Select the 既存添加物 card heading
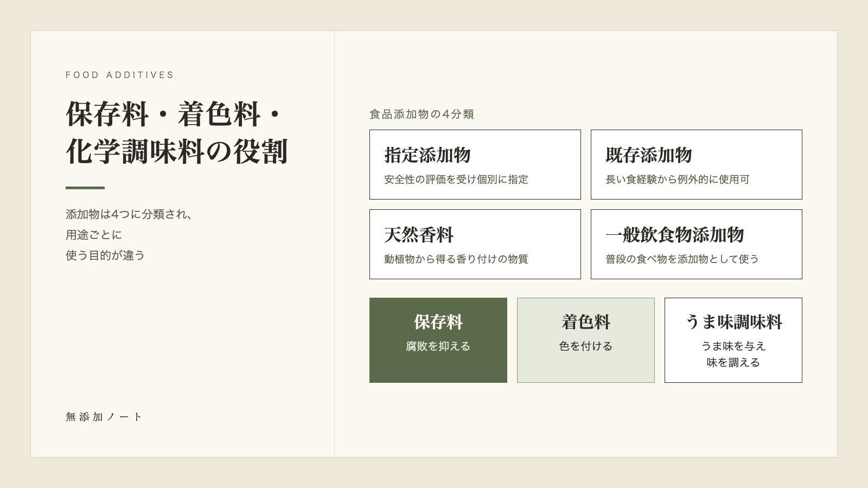868x488 pixels. coord(649,155)
